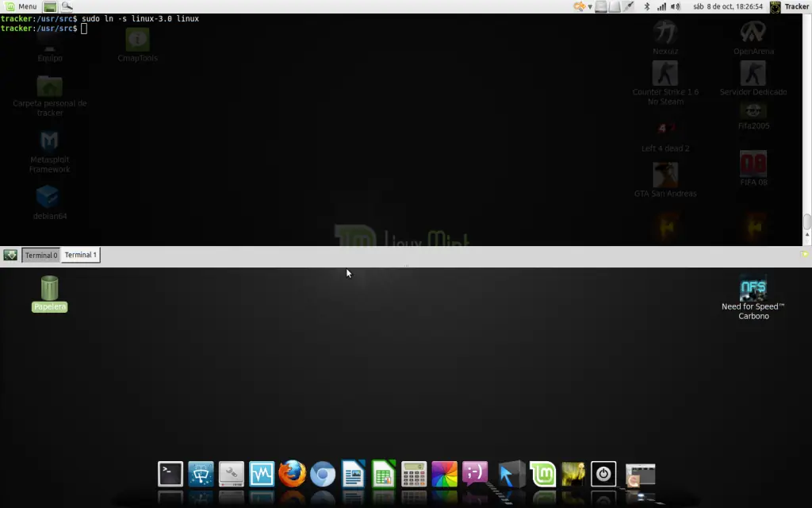The image size is (812, 508).
Task: Expand the arrow next to the update icon
Action: (590, 6)
